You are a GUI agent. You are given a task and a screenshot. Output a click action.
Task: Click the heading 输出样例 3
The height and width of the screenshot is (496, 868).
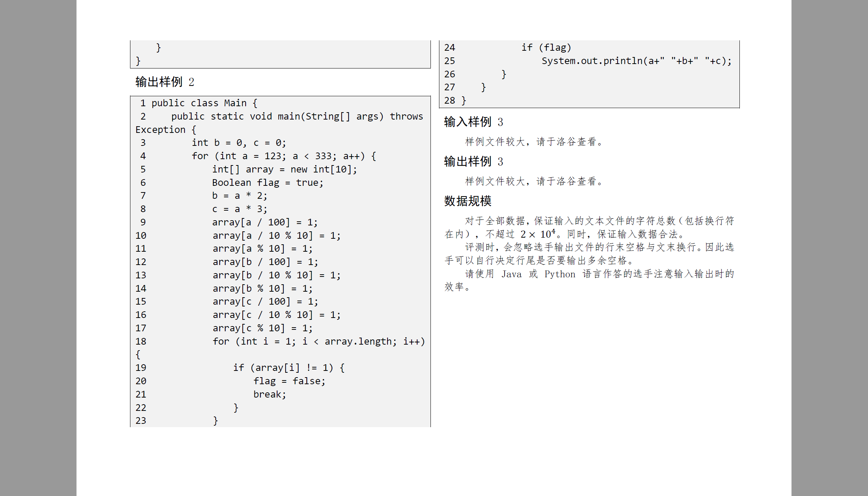[473, 161]
